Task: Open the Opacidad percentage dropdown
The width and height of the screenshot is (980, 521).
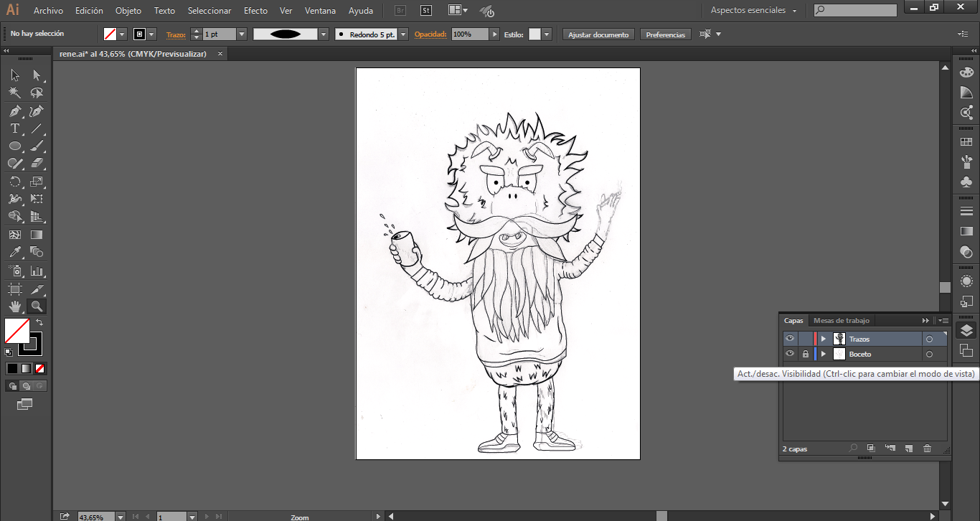Action: point(494,34)
